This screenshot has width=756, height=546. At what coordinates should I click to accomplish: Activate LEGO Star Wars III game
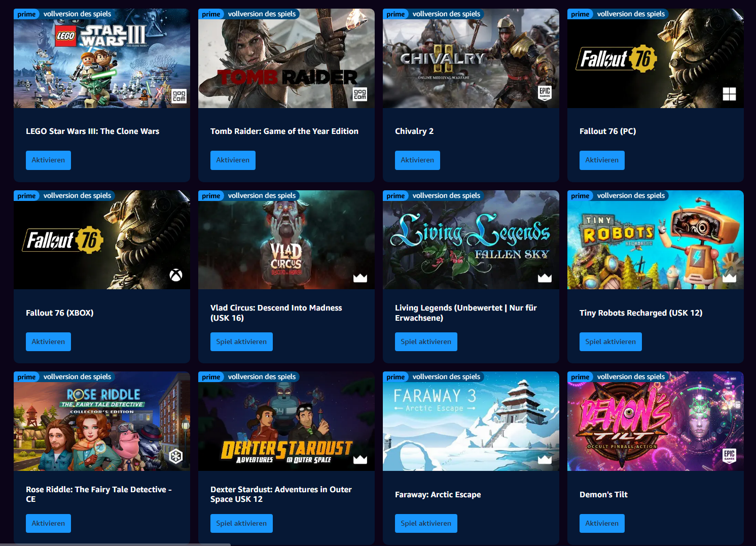[x=48, y=160]
